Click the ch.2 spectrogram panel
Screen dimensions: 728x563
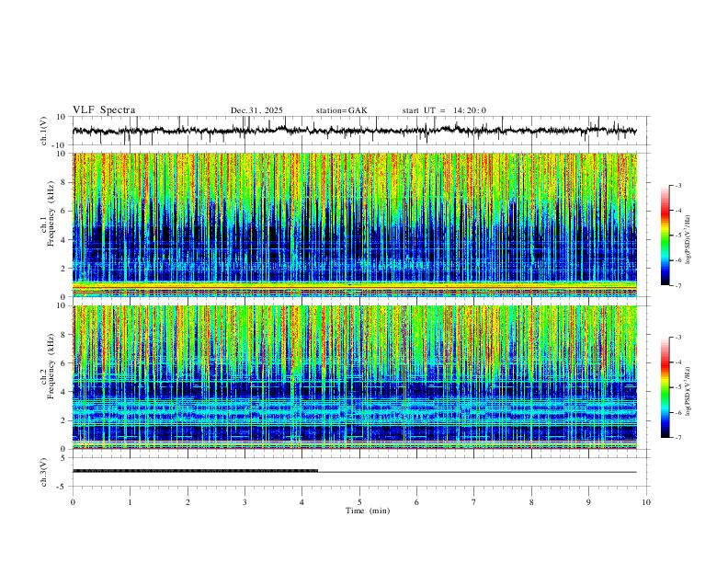point(355,377)
